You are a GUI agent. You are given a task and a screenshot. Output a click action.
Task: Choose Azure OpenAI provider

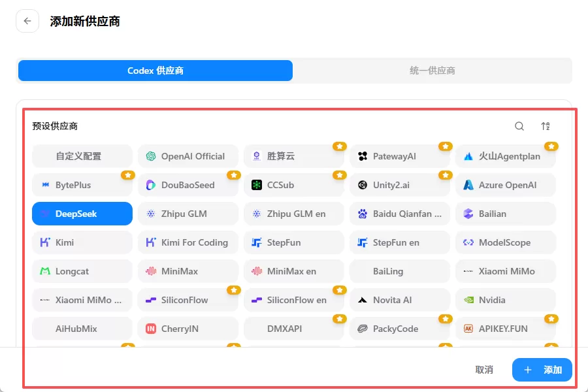(x=506, y=185)
